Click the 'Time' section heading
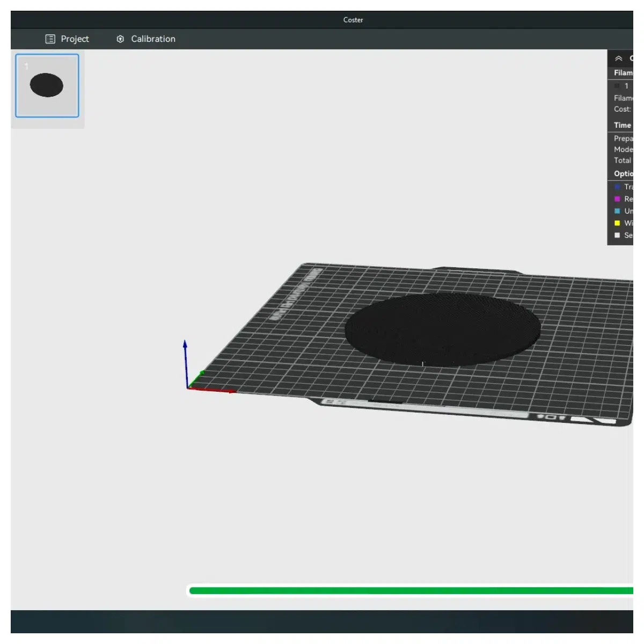The height and width of the screenshot is (644, 644). coord(623,125)
